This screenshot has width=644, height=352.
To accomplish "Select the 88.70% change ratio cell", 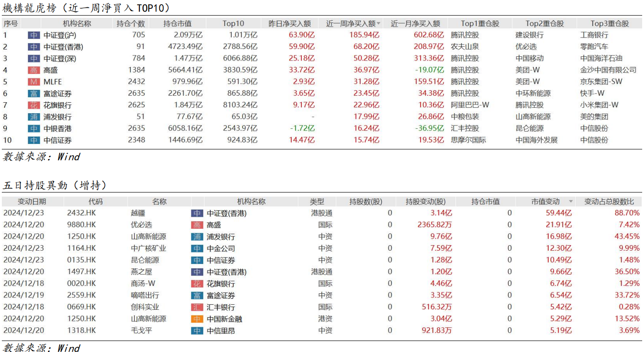I will pyautogui.click(x=627, y=213).
